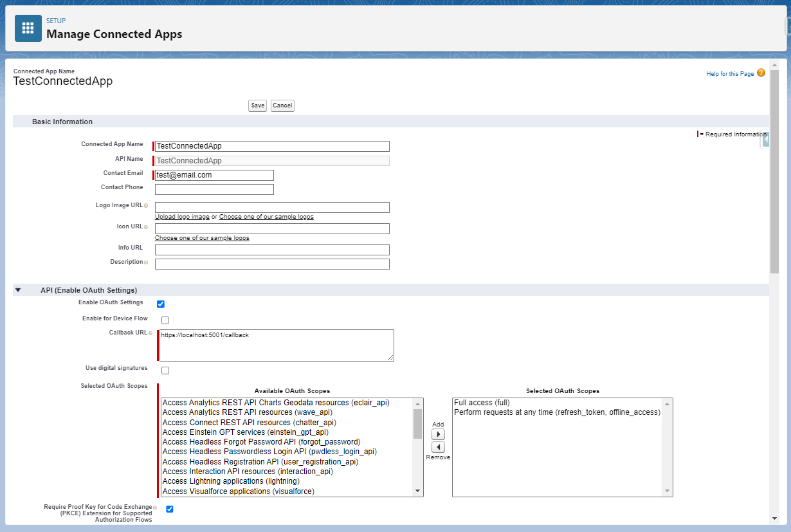Image resolution: width=791 pixels, height=532 pixels.
Task: Collapse the API (Enable OAuth Settings) section
Action: [18, 290]
